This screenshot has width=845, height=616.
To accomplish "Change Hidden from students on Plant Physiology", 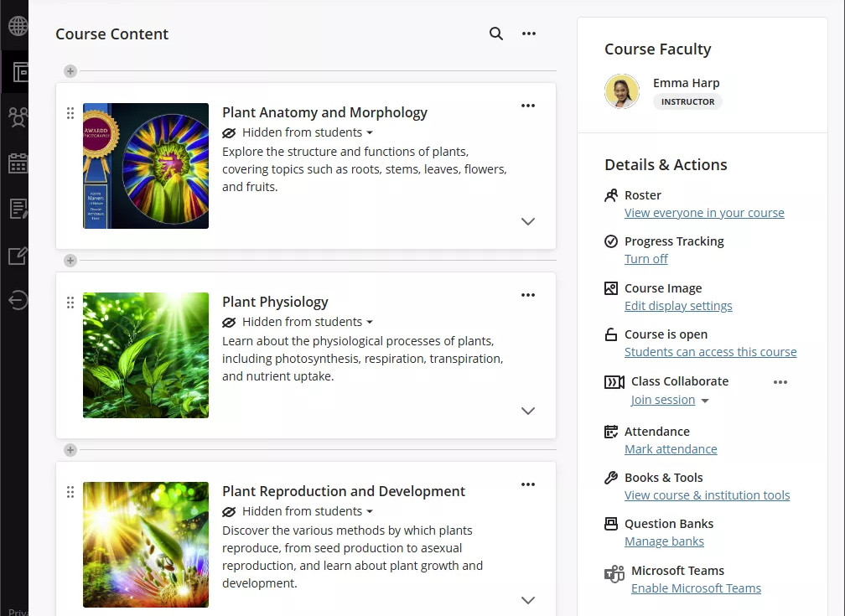I will coord(298,321).
